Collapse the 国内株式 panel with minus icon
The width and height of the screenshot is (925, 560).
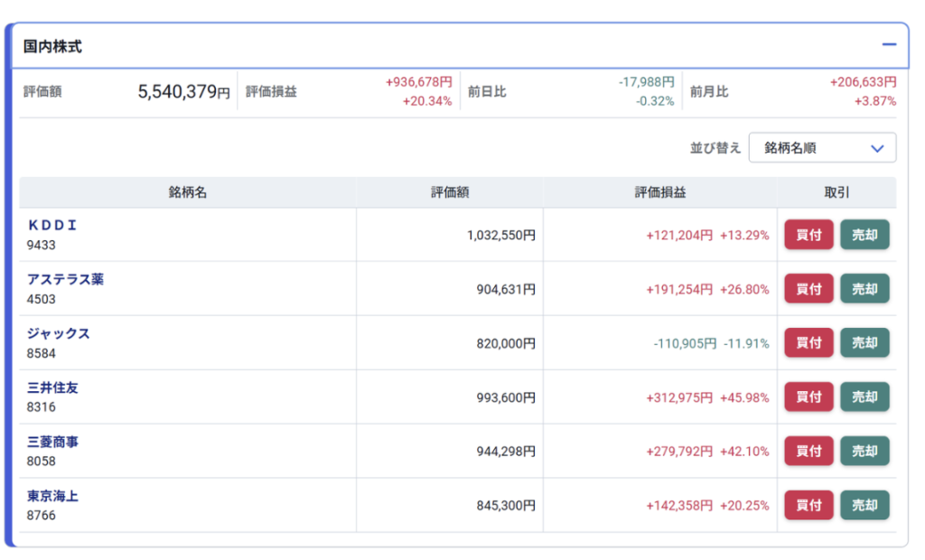(x=889, y=44)
